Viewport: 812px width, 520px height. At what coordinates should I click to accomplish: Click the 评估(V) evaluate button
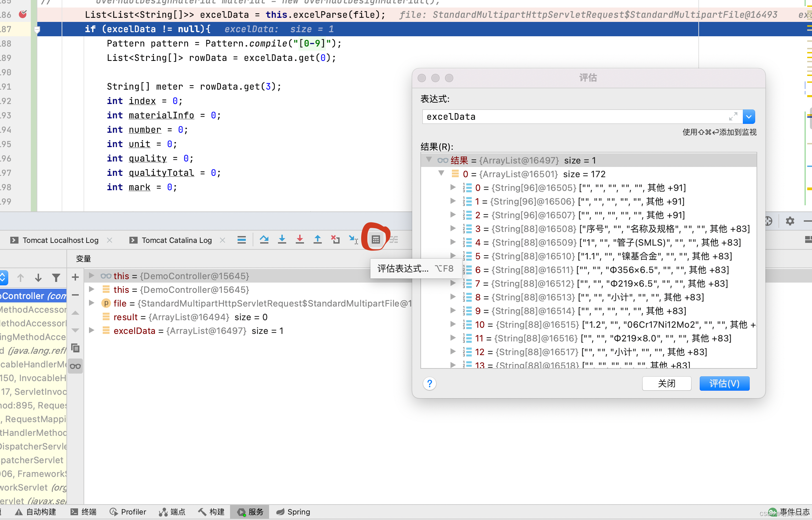click(724, 383)
